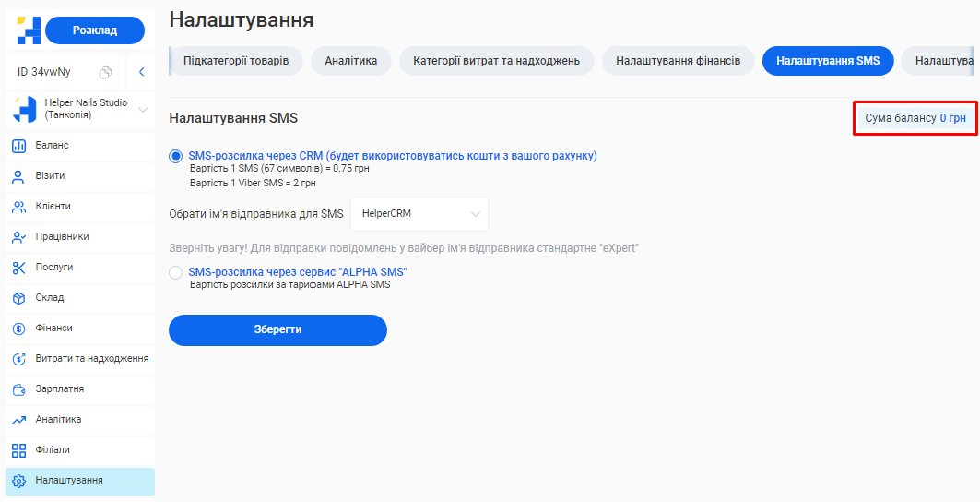This screenshot has width=980, height=502.
Task: Open Візити via the person icon
Action: point(18,176)
